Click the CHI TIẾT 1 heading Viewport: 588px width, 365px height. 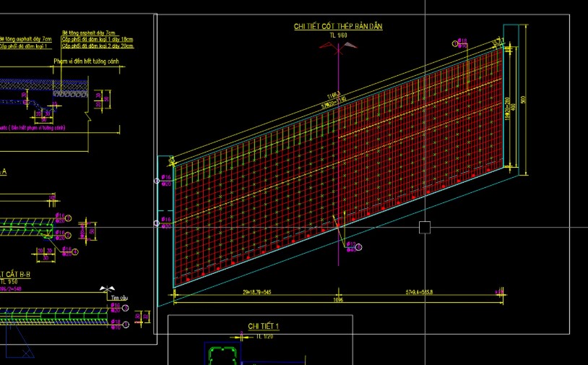pyautogui.click(x=263, y=327)
